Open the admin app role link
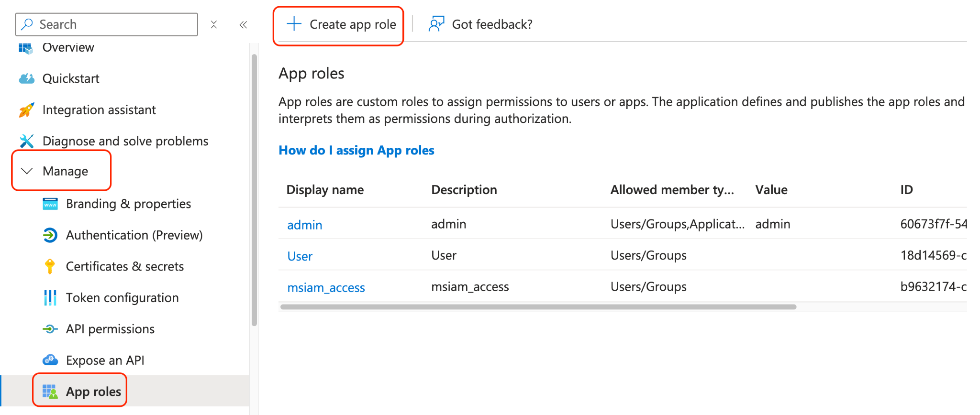The image size is (980, 415). [x=304, y=225]
